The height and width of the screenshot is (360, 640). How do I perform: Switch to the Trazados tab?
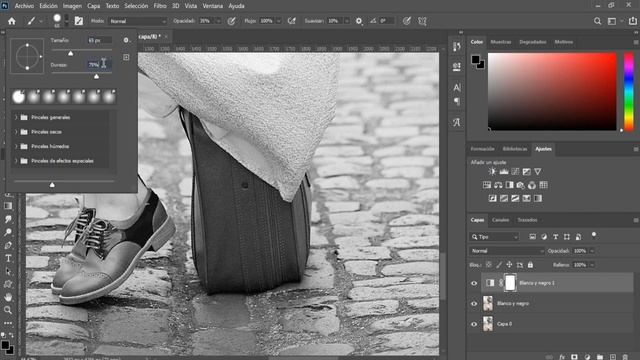tap(527, 220)
